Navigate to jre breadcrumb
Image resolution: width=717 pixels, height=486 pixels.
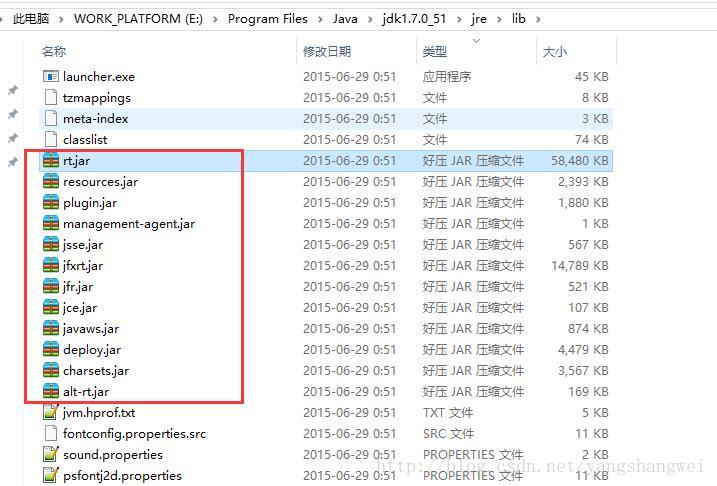pos(479,19)
